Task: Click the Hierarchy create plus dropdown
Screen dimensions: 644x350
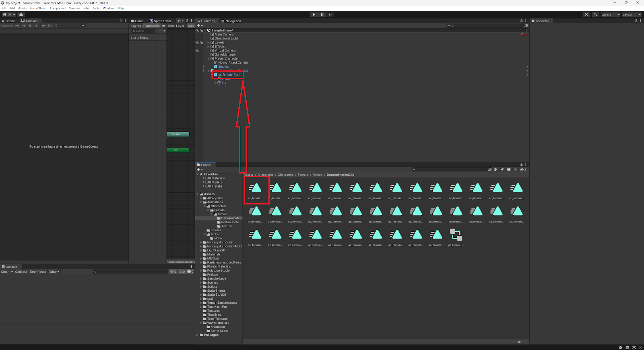Action: click(x=200, y=26)
